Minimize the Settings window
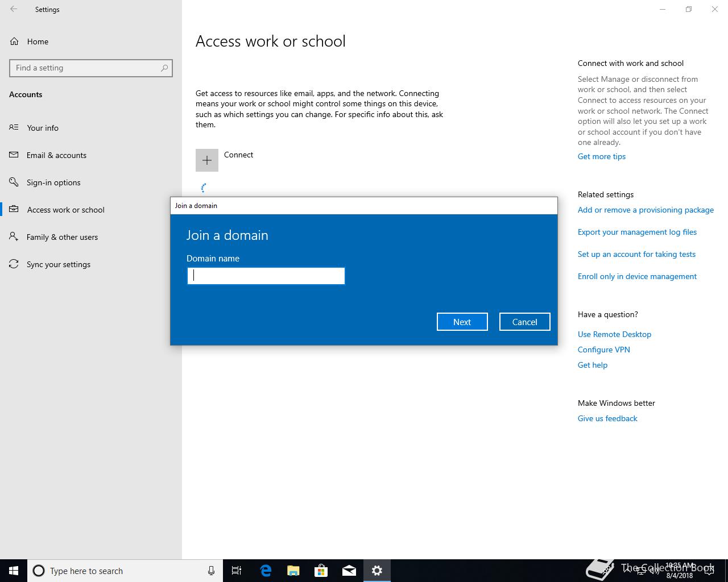The image size is (728, 582). pyautogui.click(x=663, y=9)
